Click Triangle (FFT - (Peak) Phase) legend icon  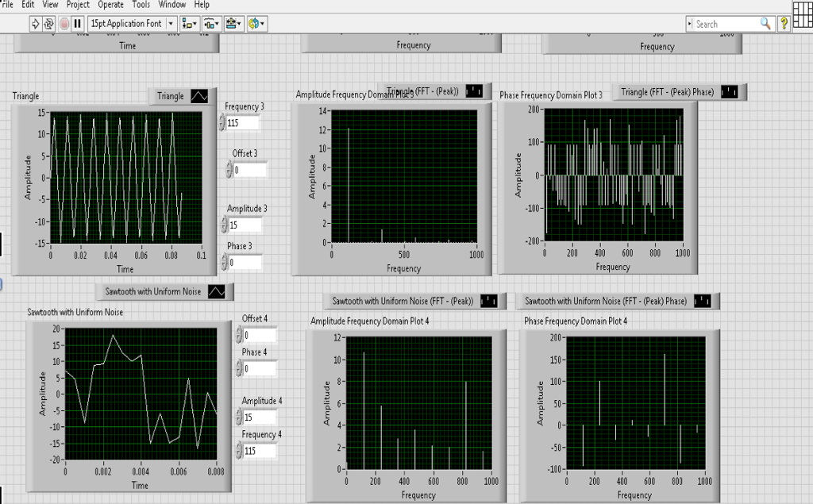(x=729, y=92)
